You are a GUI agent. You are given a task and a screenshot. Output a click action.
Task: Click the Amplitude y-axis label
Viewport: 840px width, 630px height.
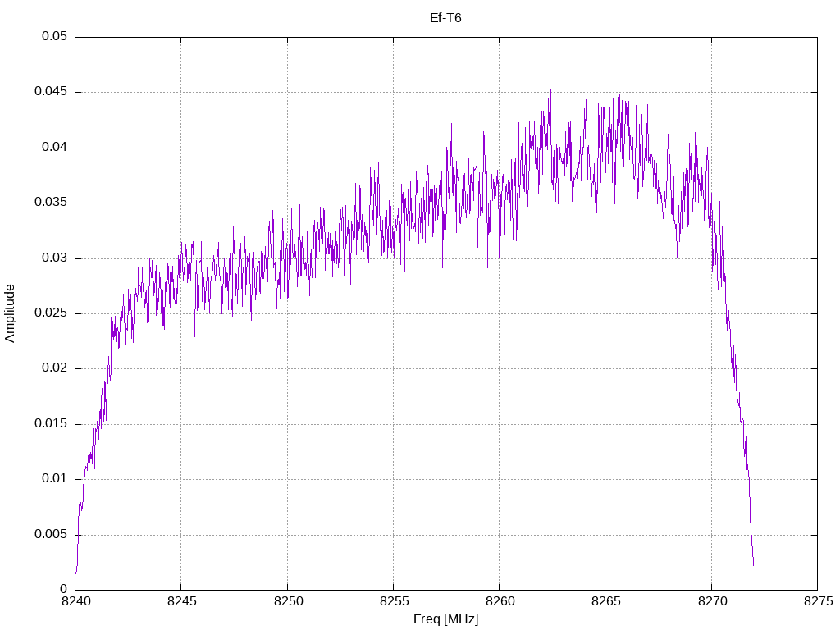[x=10, y=313]
